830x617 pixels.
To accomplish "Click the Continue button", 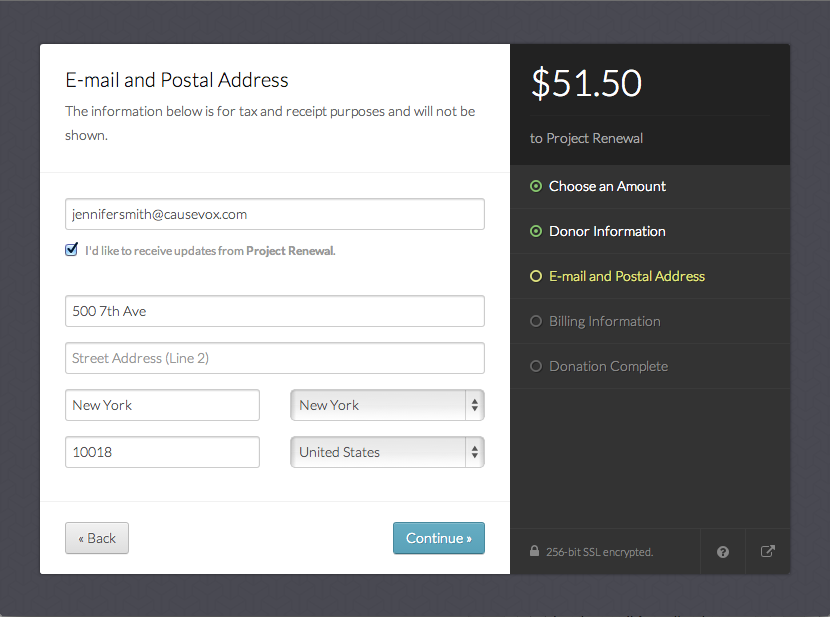I will point(439,538).
